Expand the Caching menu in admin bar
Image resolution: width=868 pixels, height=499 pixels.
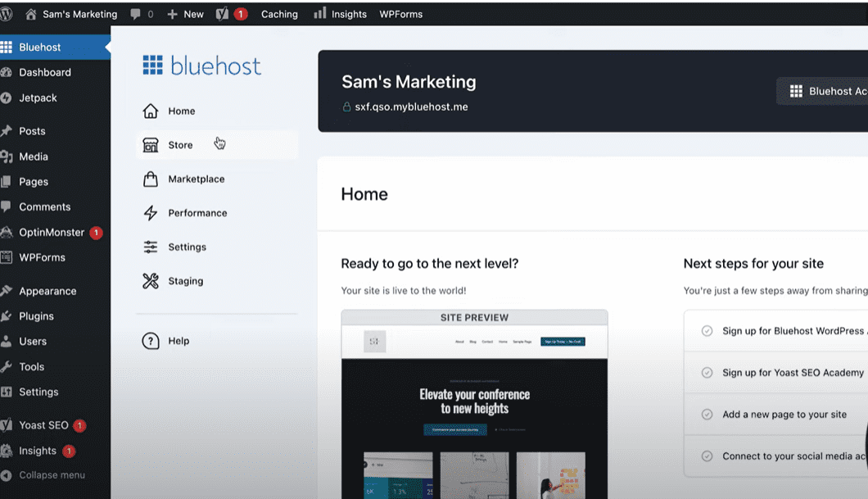(x=279, y=13)
